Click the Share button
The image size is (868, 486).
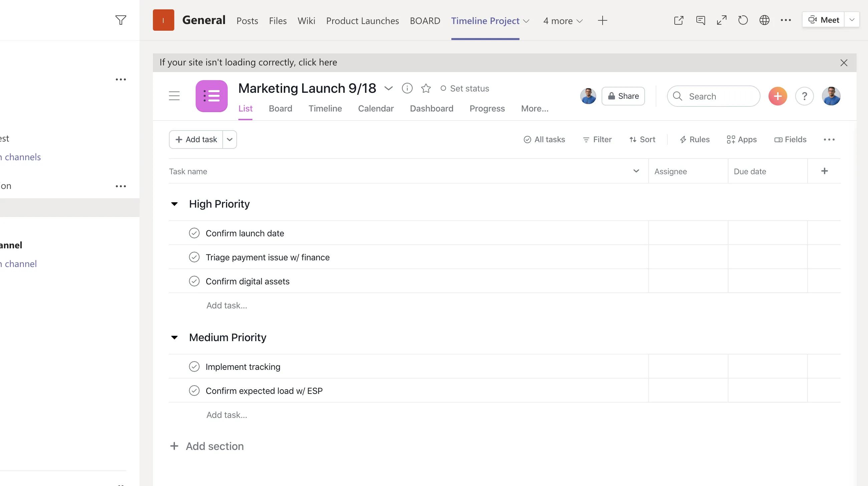pos(623,96)
